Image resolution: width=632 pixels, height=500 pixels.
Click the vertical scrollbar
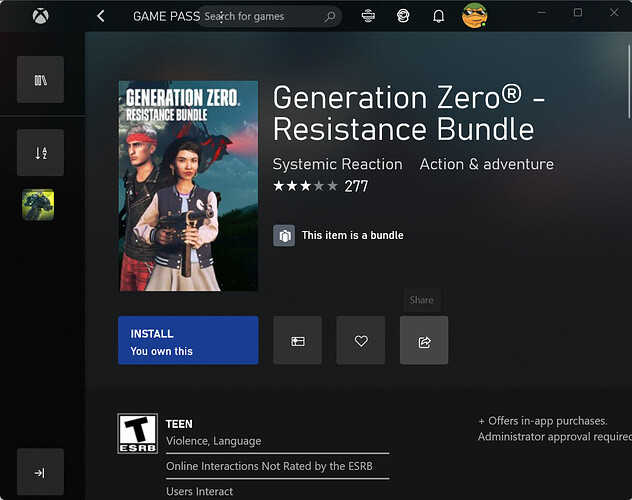coord(629,81)
